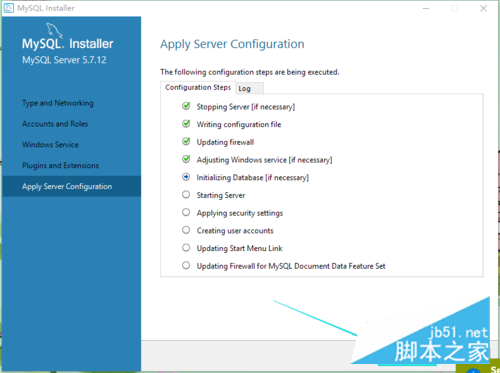Click the in-progress indicator for Initializing Database
This screenshot has height=373, width=500.
tap(186, 177)
